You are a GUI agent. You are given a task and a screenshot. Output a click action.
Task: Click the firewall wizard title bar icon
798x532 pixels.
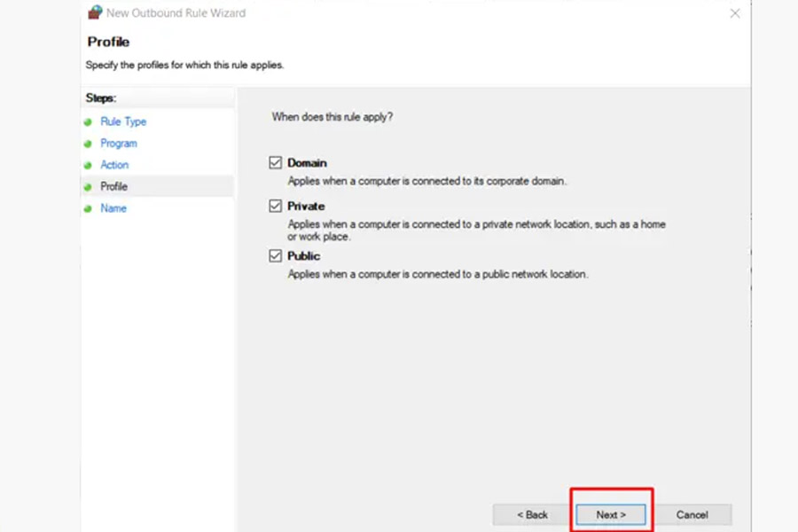[x=95, y=12]
